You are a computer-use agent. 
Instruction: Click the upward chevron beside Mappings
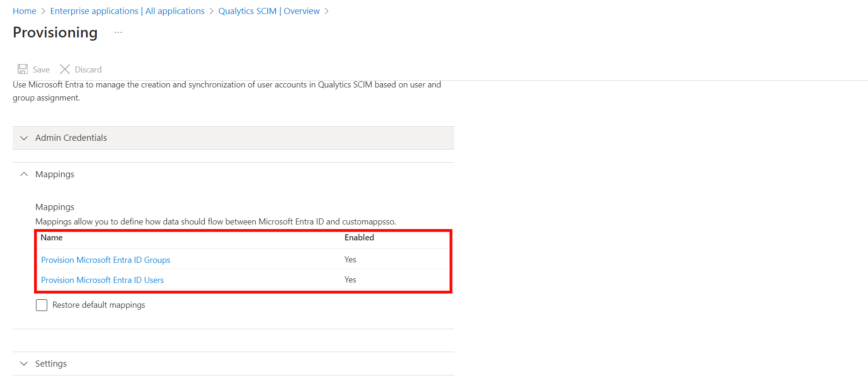point(24,174)
